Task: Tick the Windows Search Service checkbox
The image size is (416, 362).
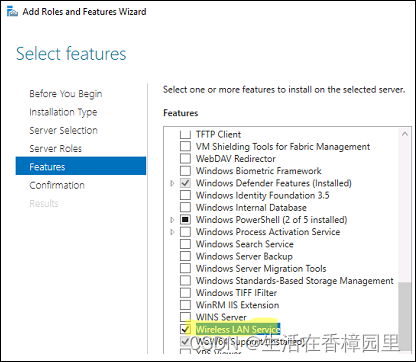Action: click(x=185, y=244)
